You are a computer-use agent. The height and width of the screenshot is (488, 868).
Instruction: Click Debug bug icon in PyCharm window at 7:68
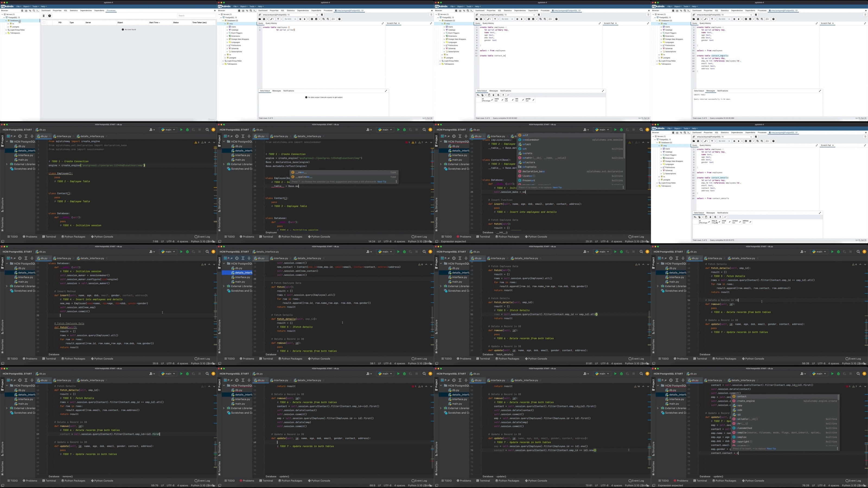coord(187,130)
